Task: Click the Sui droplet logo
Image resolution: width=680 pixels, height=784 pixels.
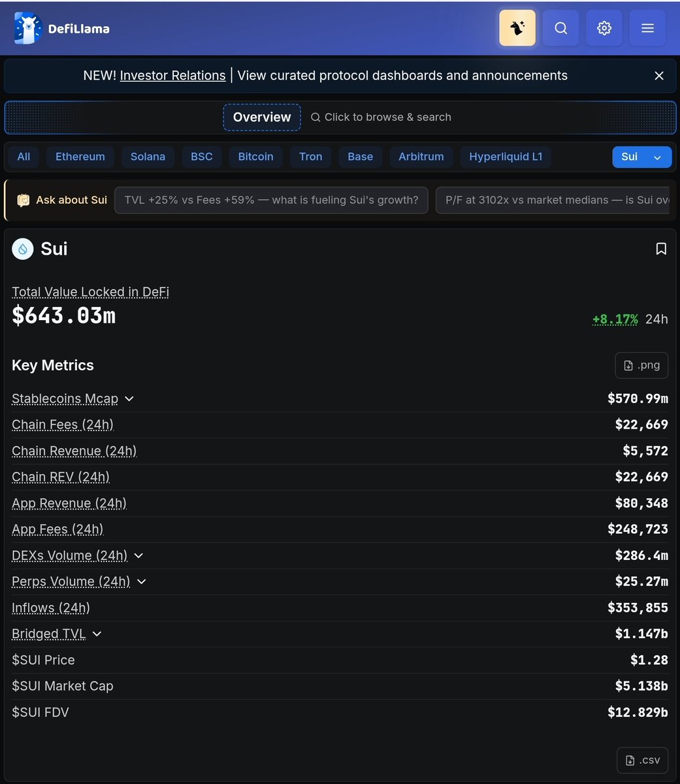Action: 23,249
